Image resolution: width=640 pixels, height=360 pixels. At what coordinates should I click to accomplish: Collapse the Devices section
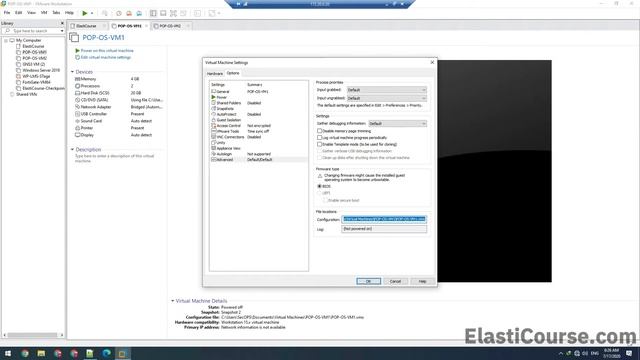[x=72, y=72]
